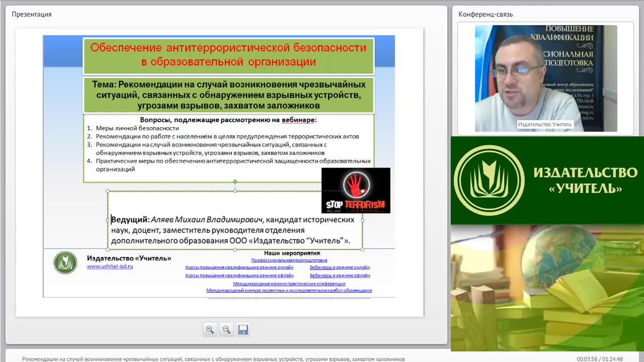Open the Вебинары в режиме онлайн link
This screenshot has height=362, width=644.
340,267
